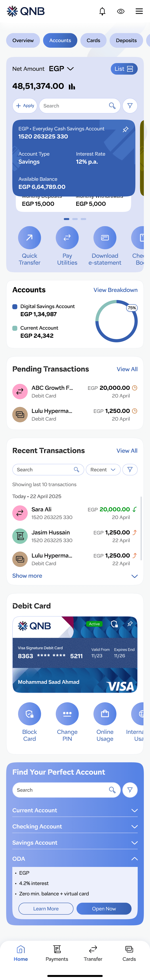Viewport: 150px width, 980px height.
Task: Tap the Block Card icon
Action: click(29, 714)
